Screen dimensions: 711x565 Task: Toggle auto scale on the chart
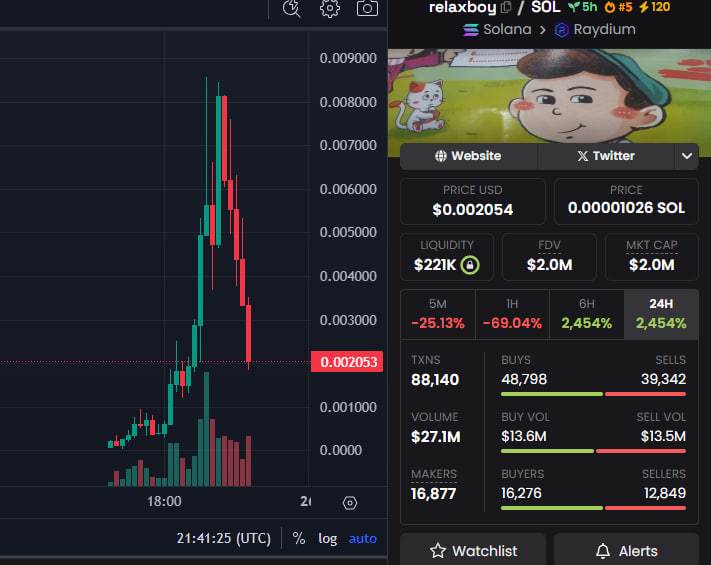click(363, 538)
